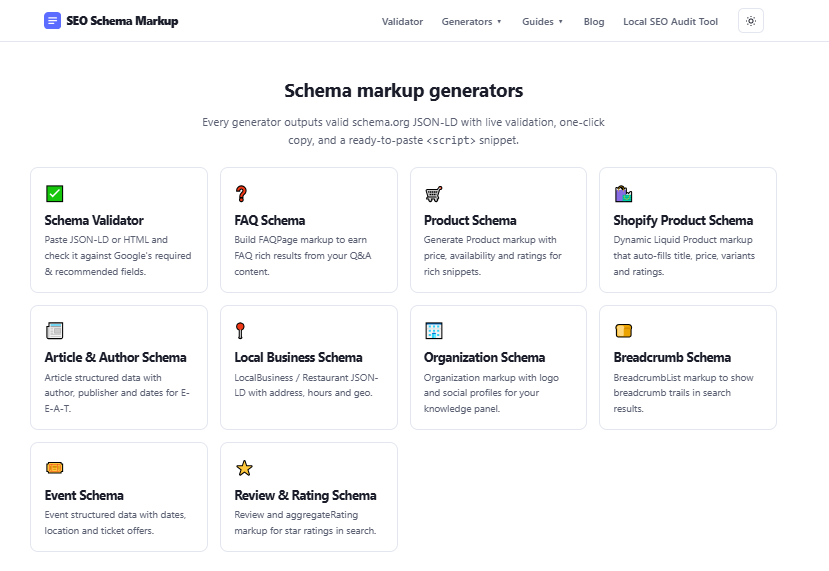The width and height of the screenshot is (829, 571).
Task: Click the yellow Breadcrumb Schema icon
Action: click(x=623, y=330)
